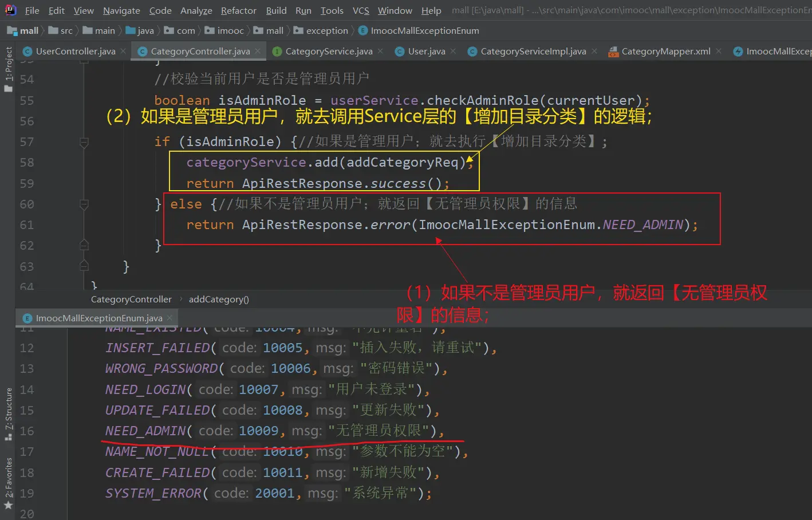Open the Structure tool window sidebar button

click(x=8, y=413)
